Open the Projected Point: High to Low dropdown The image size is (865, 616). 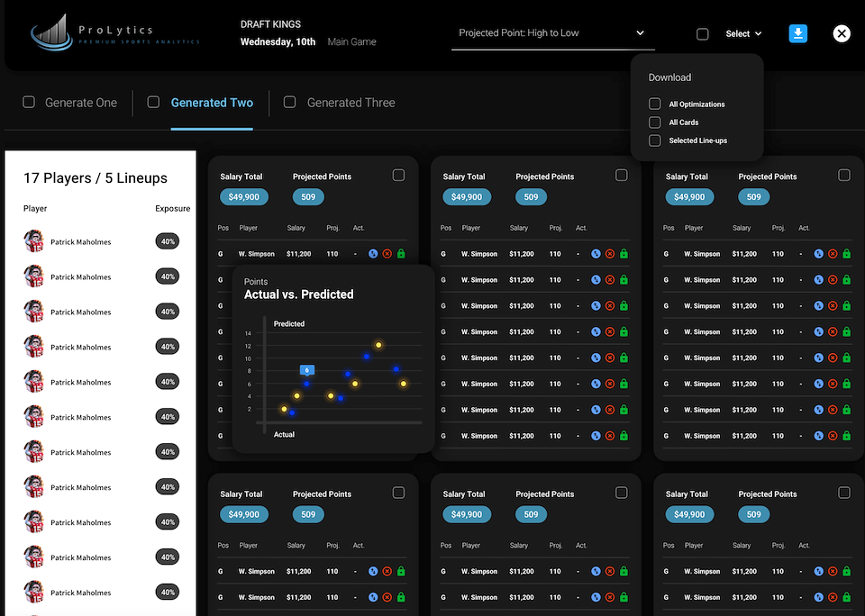(x=552, y=33)
